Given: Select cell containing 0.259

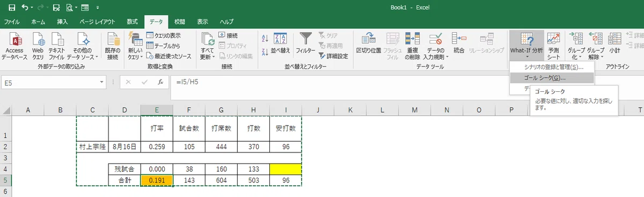Looking at the screenshot, I should click(157, 147).
